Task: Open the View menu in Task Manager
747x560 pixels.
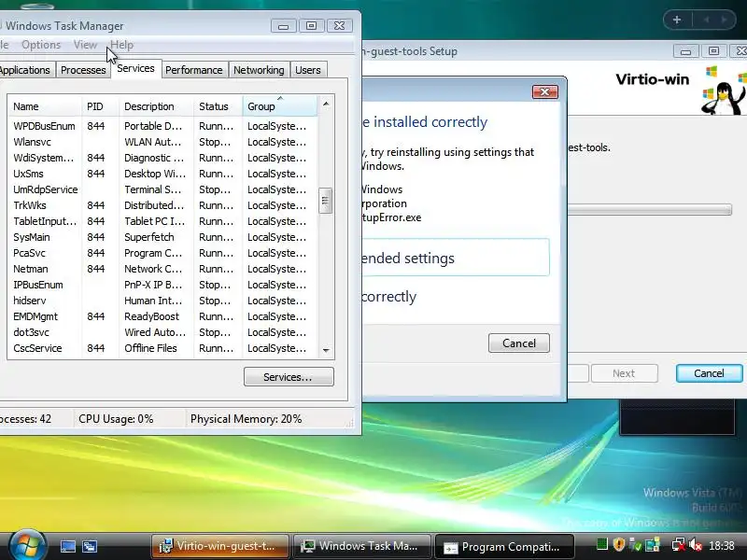Action: tap(85, 45)
